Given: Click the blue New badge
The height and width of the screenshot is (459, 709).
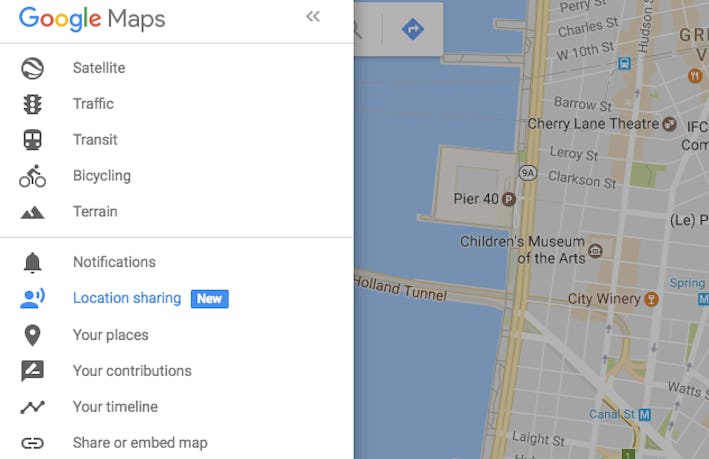Looking at the screenshot, I should [209, 298].
